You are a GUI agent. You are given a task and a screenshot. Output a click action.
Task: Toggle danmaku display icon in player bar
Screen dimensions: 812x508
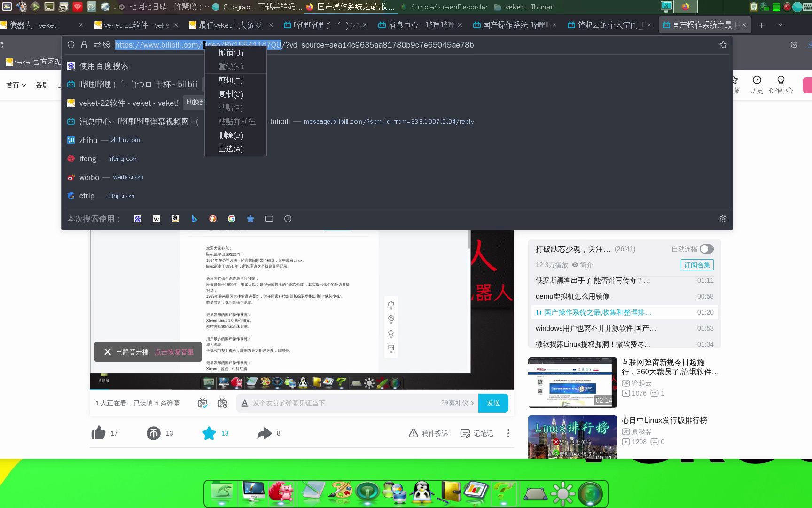point(203,403)
